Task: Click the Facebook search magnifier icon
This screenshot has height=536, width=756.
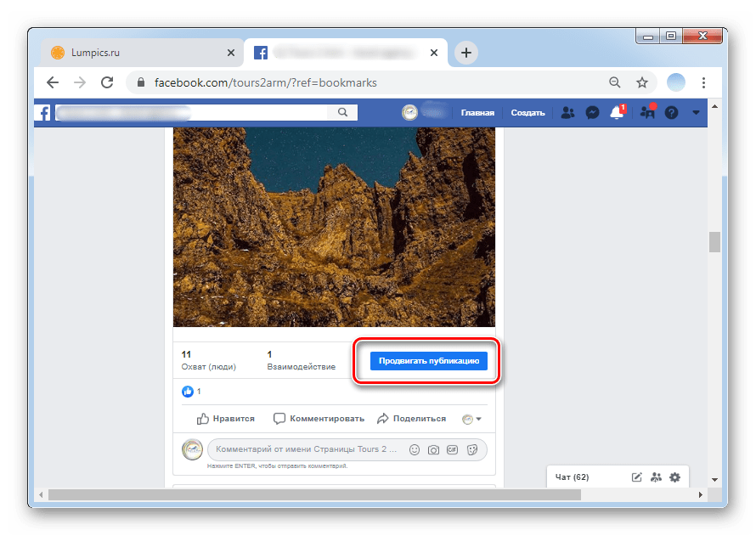Action: click(x=342, y=112)
